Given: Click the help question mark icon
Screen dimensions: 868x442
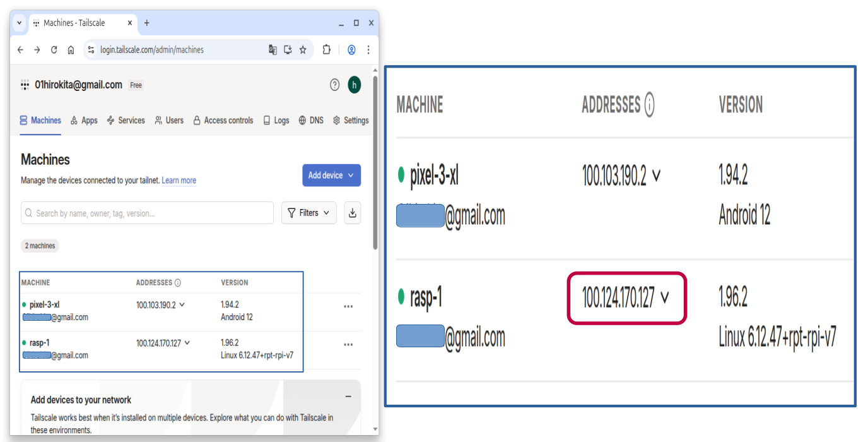Looking at the screenshot, I should 335,85.
